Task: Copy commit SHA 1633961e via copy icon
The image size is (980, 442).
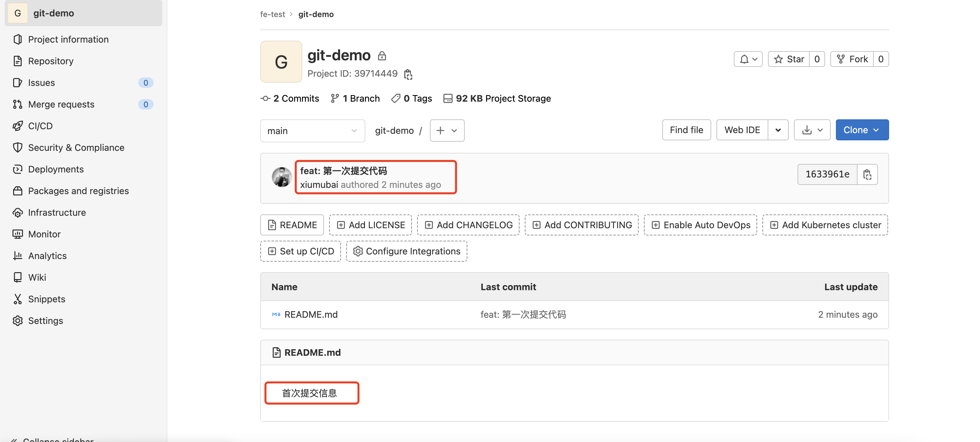Action: (867, 174)
